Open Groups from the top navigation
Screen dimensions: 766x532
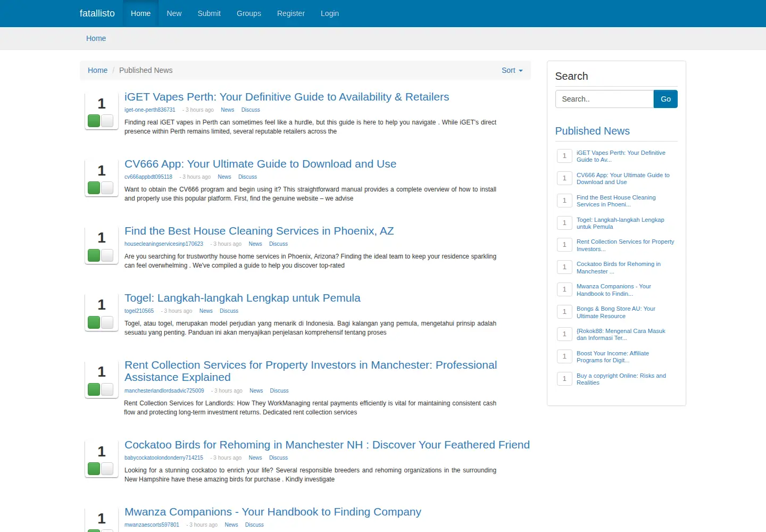[249, 13]
